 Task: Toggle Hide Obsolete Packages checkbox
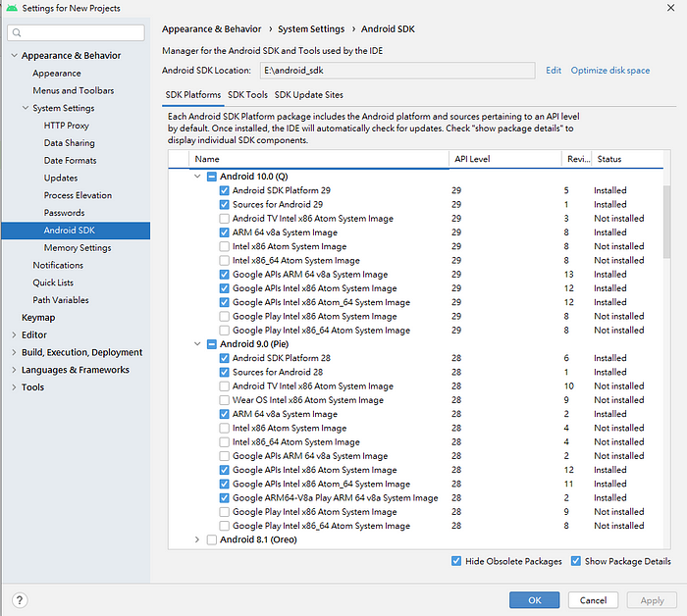point(456,561)
